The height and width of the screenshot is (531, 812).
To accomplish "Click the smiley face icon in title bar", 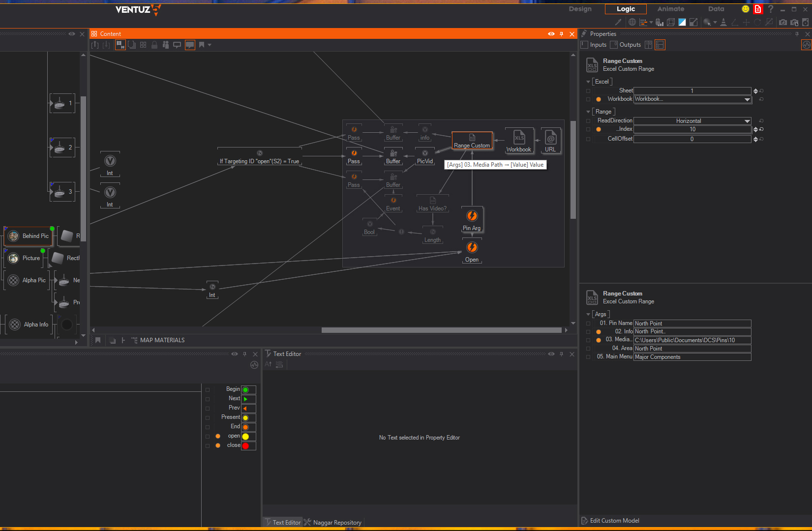I will coord(746,9).
